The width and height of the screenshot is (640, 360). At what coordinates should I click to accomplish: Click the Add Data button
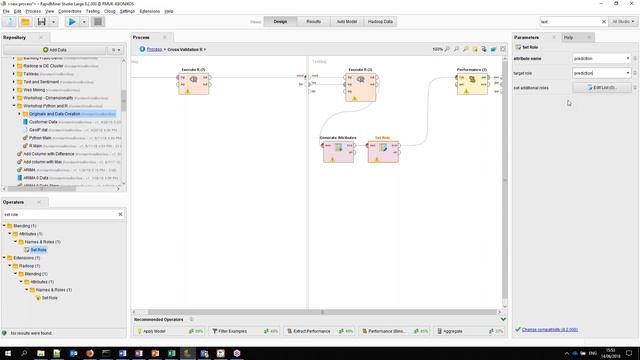point(55,50)
